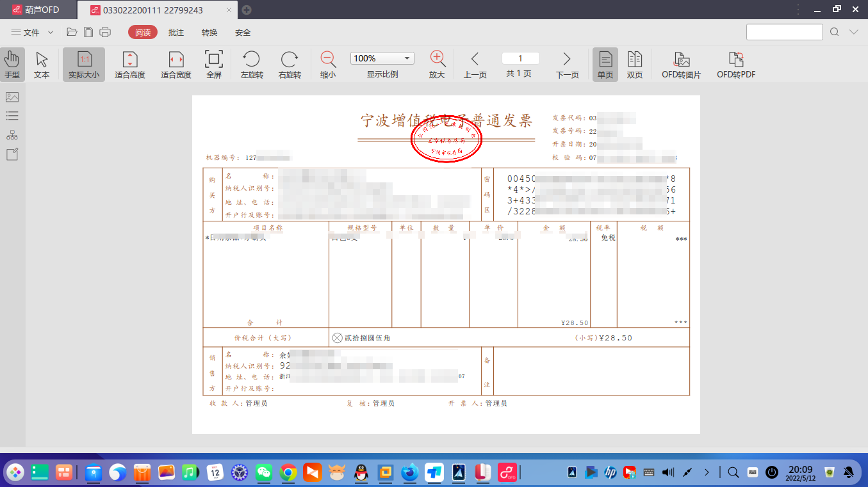
Task: Go to previous page 上一页
Action: click(x=475, y=65)
